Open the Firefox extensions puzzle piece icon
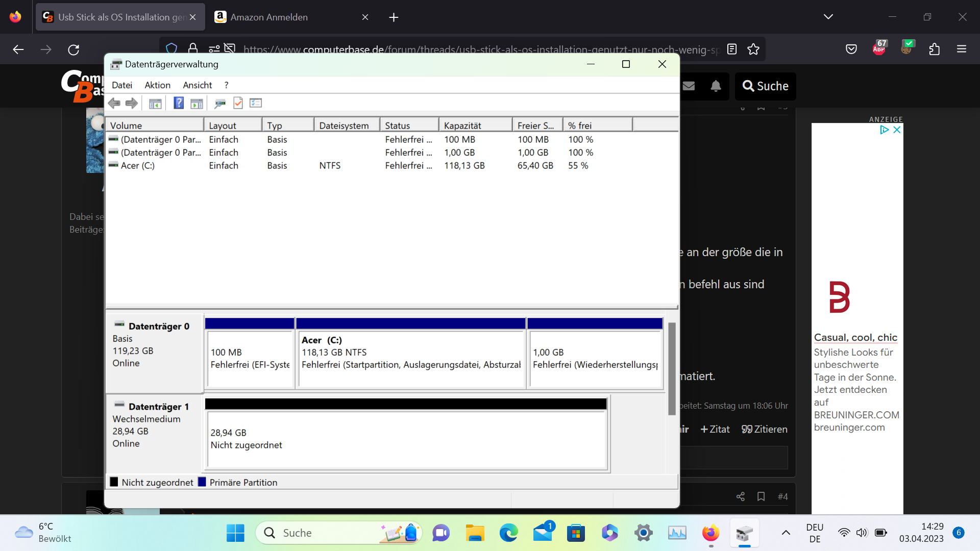 tap(935, 49)
